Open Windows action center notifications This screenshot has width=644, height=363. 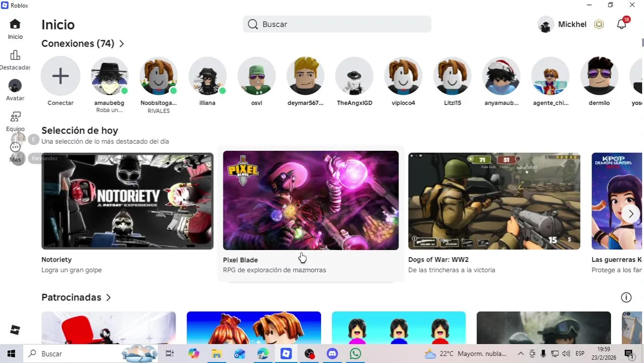tap(629, 354)
